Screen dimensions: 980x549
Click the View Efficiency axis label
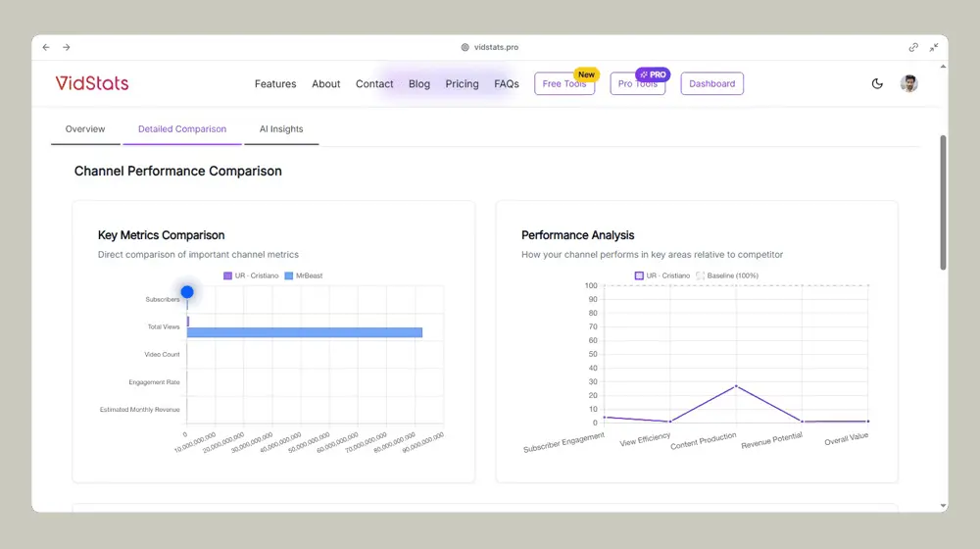click(x=645, y=439)
